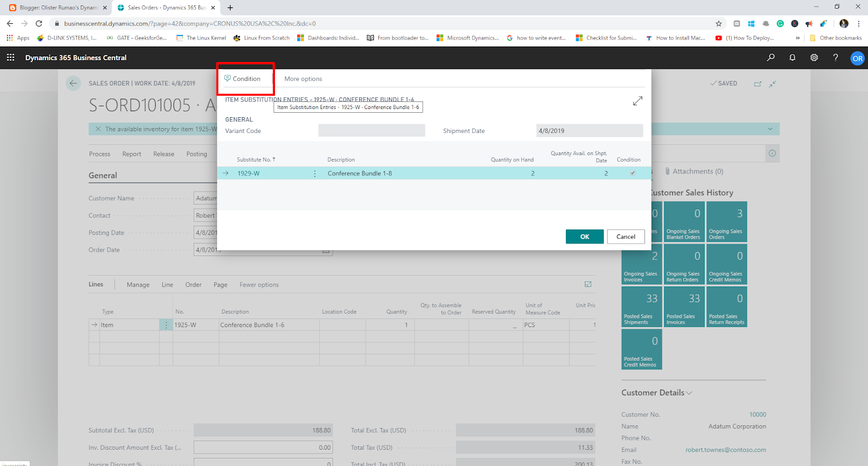Viewport: 868px width, 466px height.
Task: Open the OR user account menu
Action: [857, 58]
